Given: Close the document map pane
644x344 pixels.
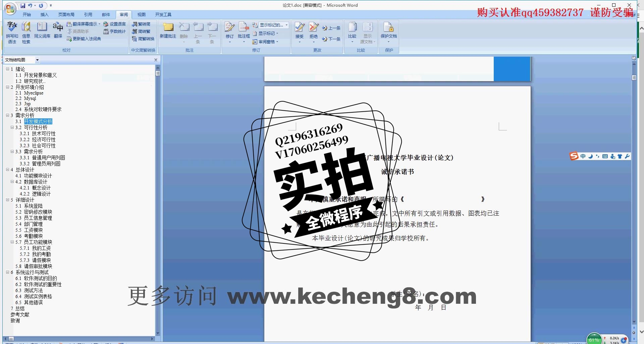Looking at the screenshot, I should tap(156, 60).
